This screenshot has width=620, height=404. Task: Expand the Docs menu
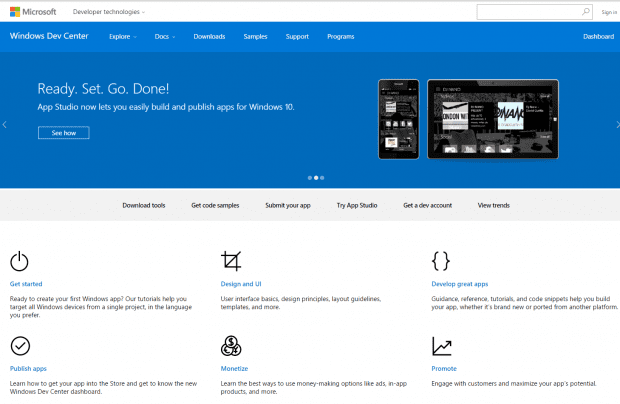pos(165,36)
